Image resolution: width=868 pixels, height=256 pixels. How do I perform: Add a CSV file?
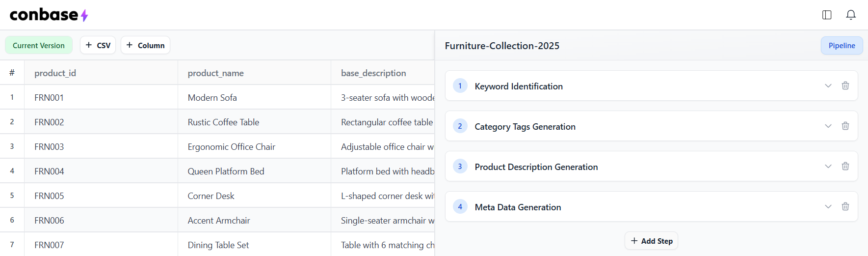(98, 45)
